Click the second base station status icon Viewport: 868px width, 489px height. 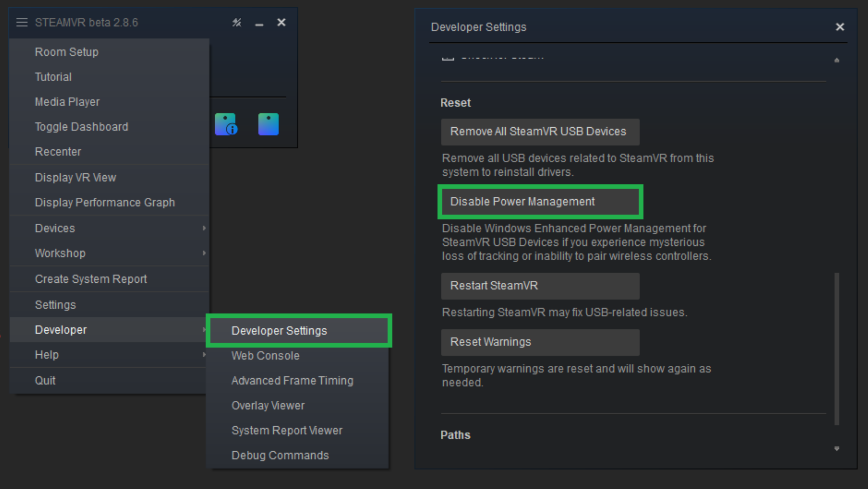[268, 124]
